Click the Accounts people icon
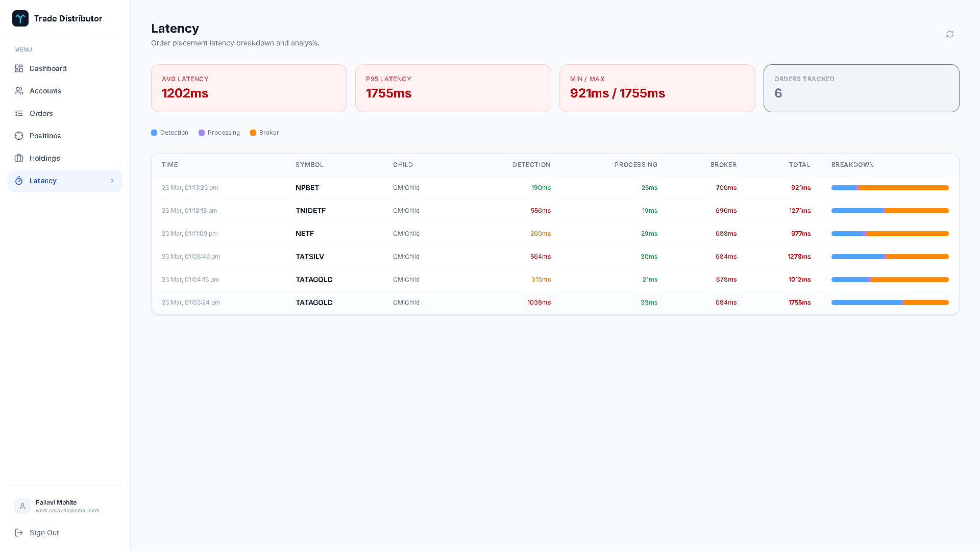The image size is (980, 551). pyautogui.click(x=19, y=91)
